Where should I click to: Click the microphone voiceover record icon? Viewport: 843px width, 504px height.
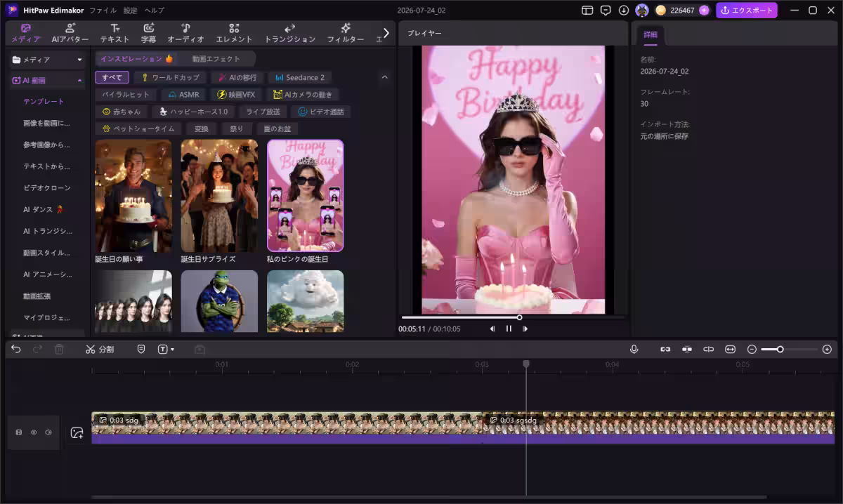634,349
